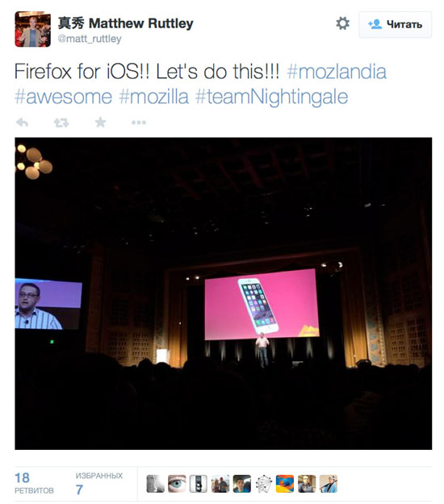Open the #mozlandia hashtag
Screen dimensions: 444x504
(x=336, y=71)
